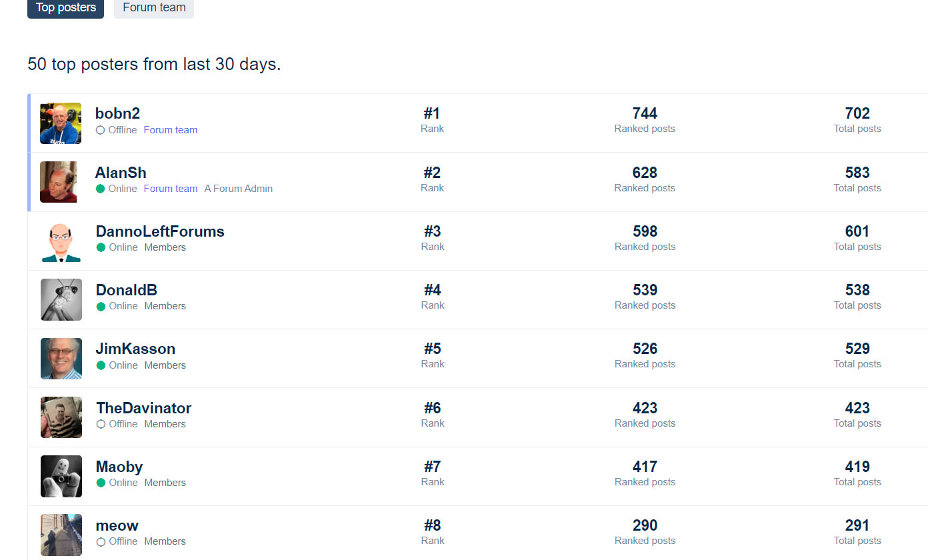Click meow's avatar thumbnail

61,535
